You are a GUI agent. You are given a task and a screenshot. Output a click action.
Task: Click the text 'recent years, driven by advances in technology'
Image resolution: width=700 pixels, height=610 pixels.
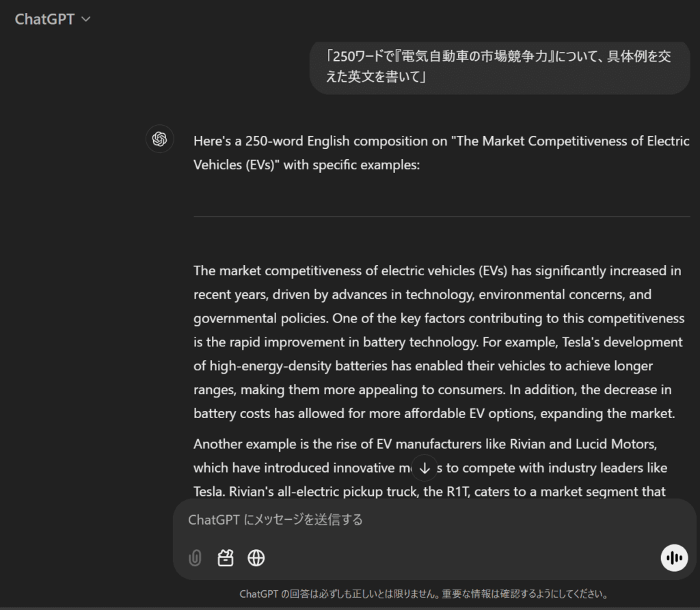click(334, 294)
